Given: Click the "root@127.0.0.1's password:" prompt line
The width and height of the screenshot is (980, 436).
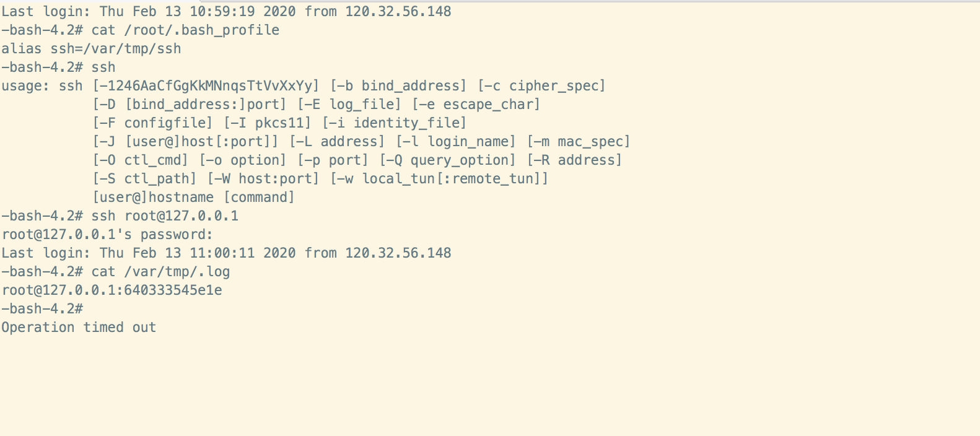Looking at the screenshot, I should pyautogui.click(x=107, y=235).
